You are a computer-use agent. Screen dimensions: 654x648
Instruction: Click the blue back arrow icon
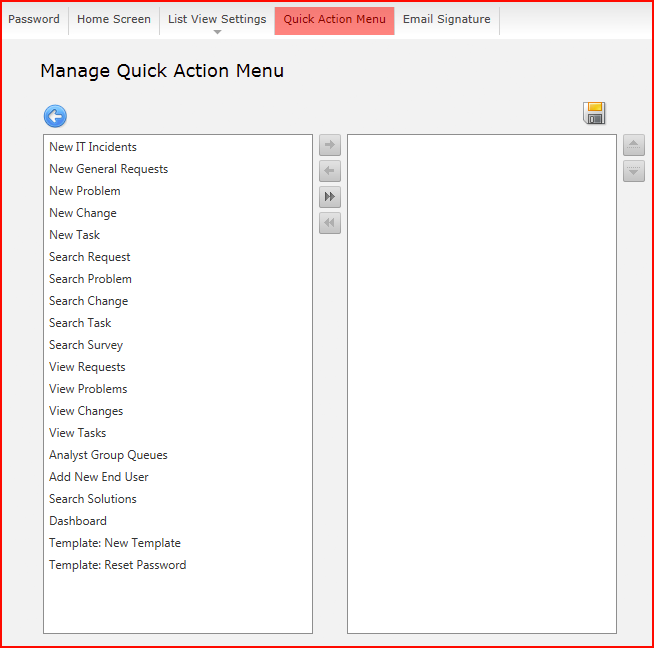[x=55, y=116]
